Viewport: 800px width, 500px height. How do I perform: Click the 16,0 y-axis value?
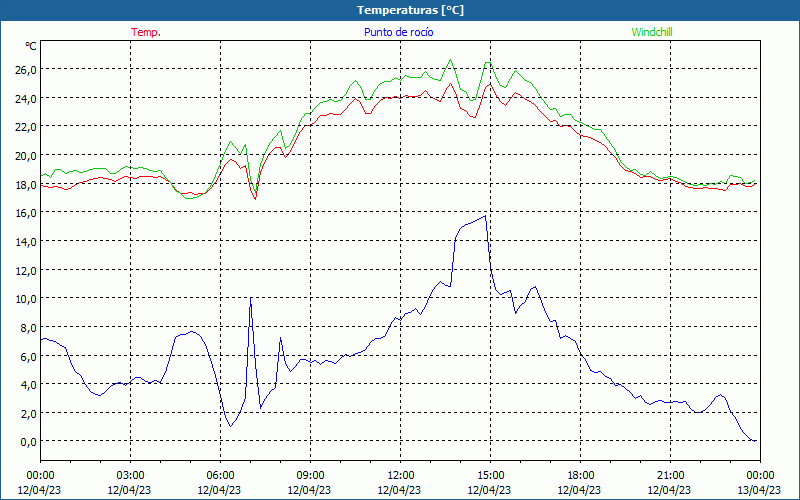pos(26,213)
